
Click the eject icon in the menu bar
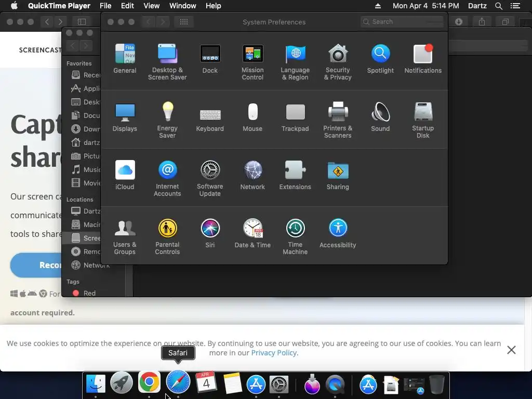pos(378,6)
